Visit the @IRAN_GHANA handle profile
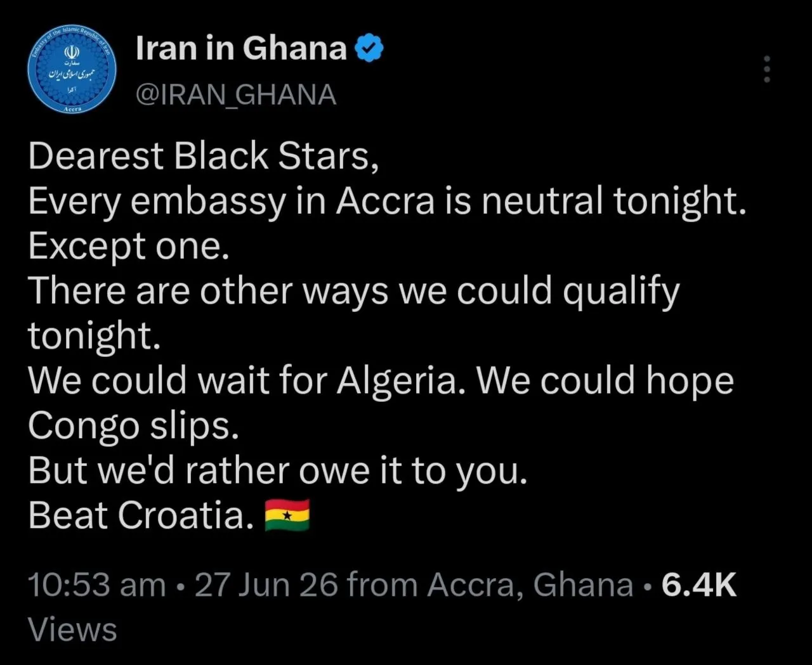Viewport: 812px width, 665px height. click(x=236, y=95)
